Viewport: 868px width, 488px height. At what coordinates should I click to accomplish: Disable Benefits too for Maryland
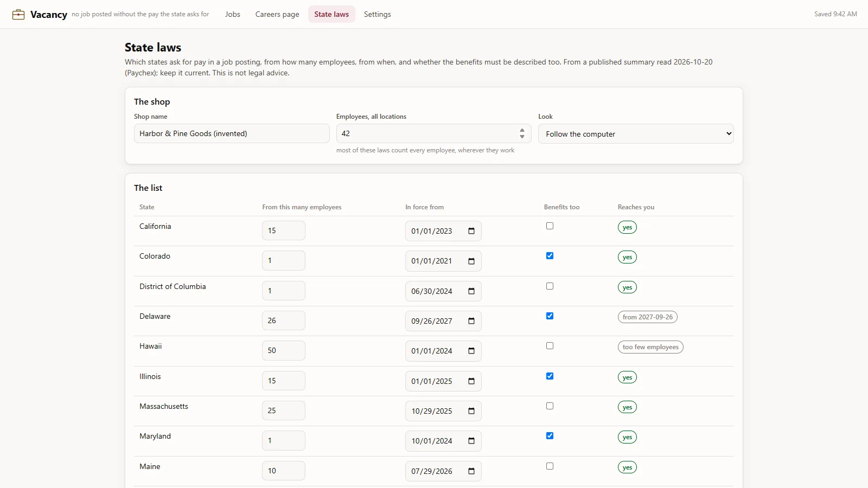coord(550,436)
